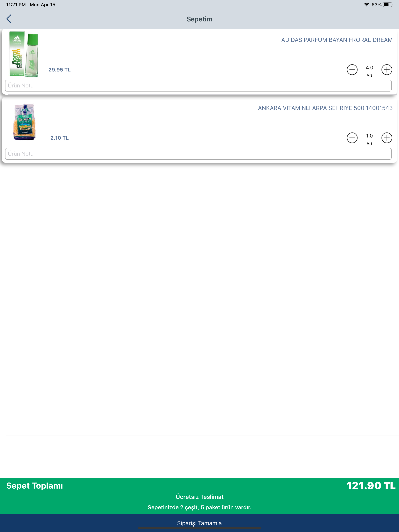Open the Ankara pasta product image
Viewport: 399px width, 532px height.
pyautogui.click(x=24, y=122)
